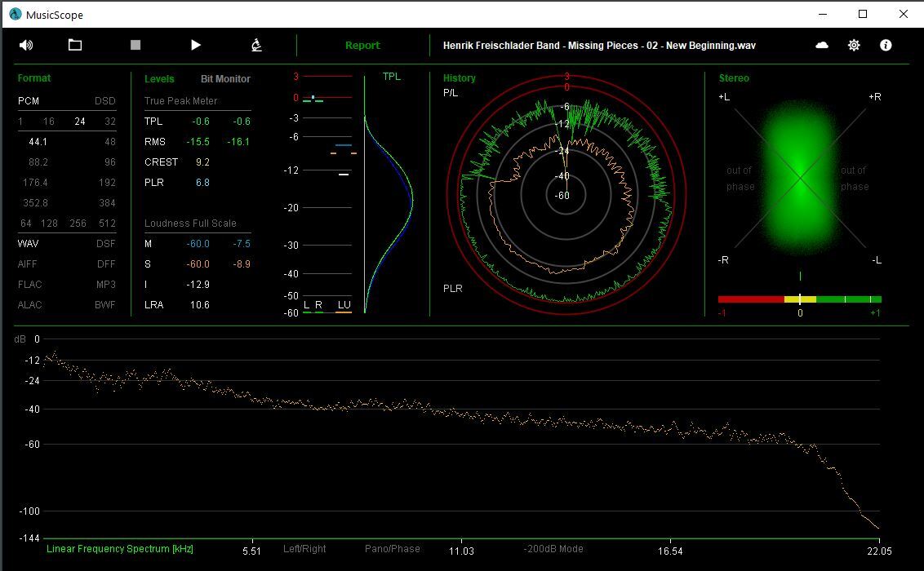Open settings via the gear icon
Image resolution: width=924 pixels, height=571 pixels.
(x=854, y=46)
